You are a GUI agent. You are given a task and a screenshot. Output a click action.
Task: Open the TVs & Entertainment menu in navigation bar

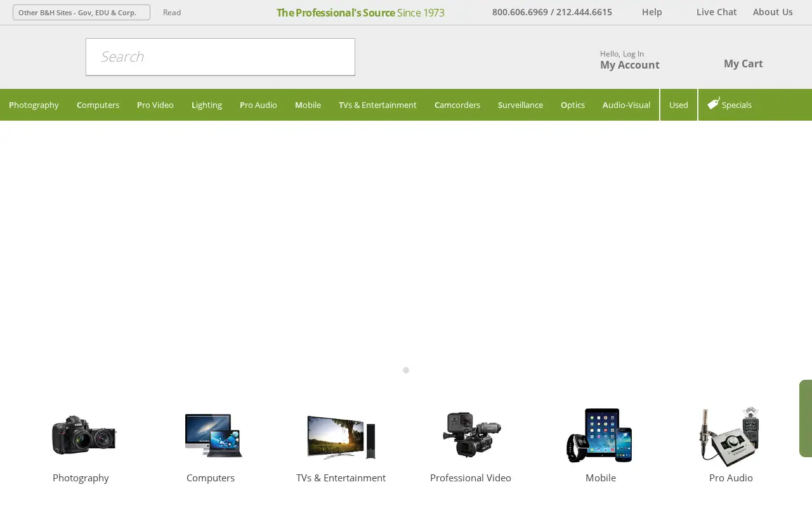click(377, 105)
